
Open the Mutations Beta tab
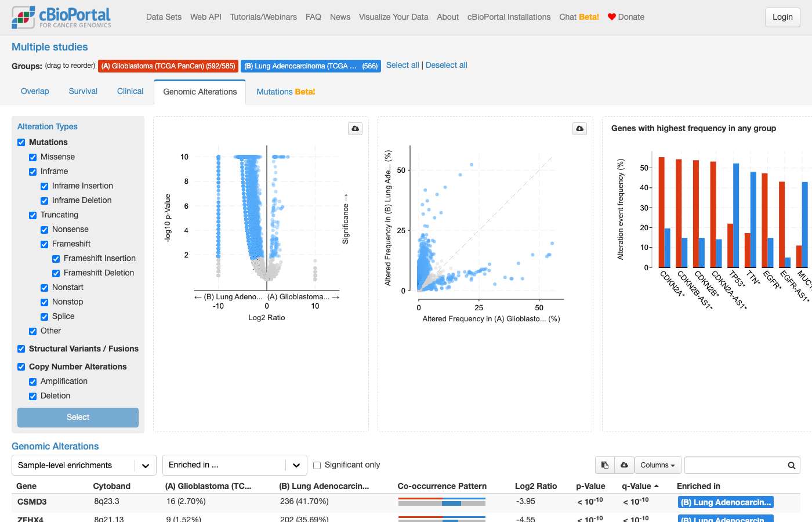coord(286,92)
